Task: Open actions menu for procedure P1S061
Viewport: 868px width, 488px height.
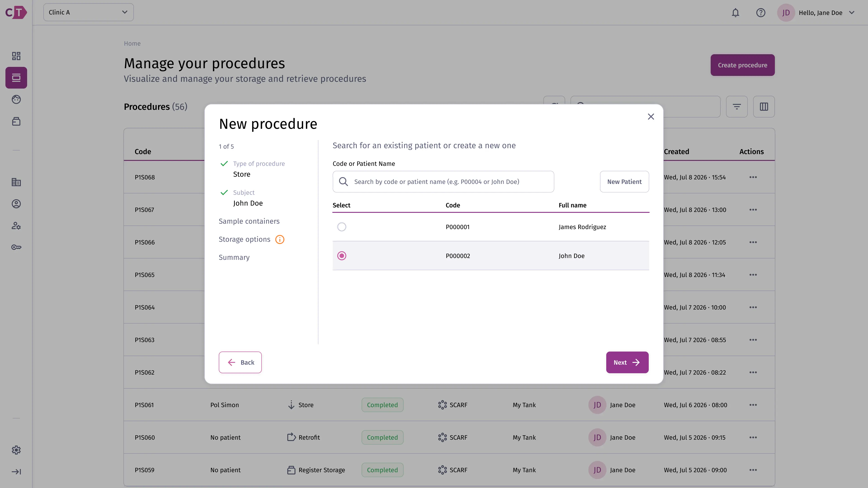Action: [753, 405]
